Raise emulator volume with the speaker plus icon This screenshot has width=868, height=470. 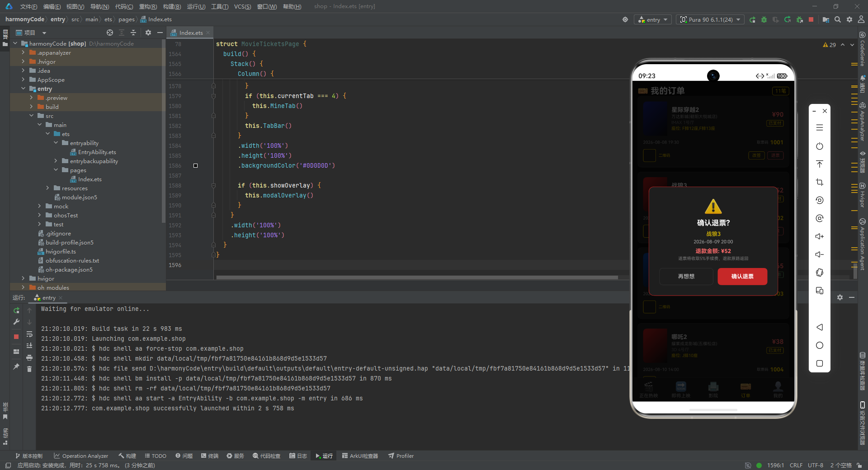pyautogui.click(x=820, y=236)
